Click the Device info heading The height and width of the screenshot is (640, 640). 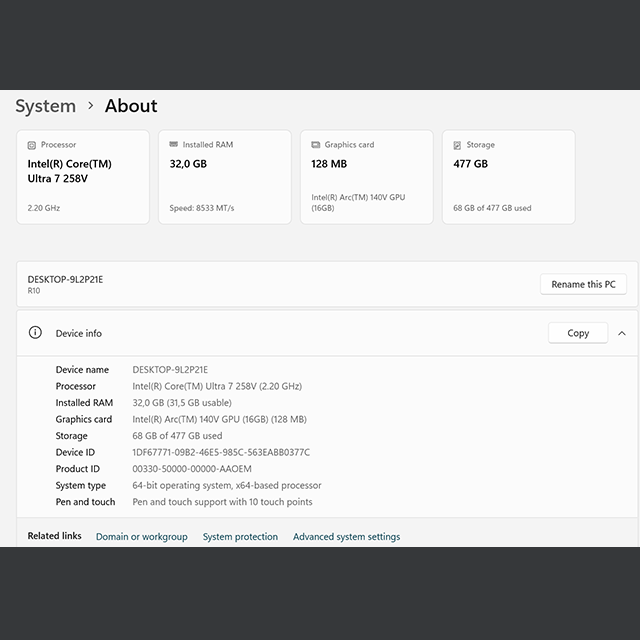[78, 333]
